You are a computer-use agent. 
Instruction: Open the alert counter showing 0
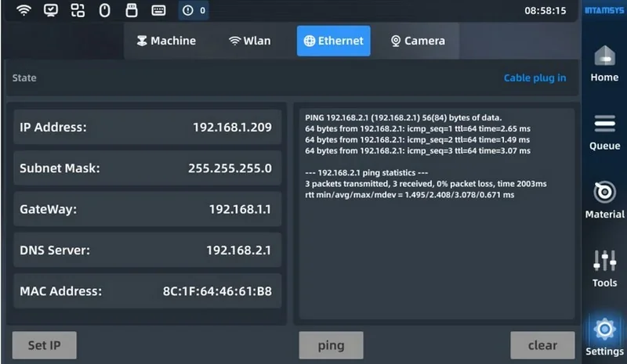point(194,10)
